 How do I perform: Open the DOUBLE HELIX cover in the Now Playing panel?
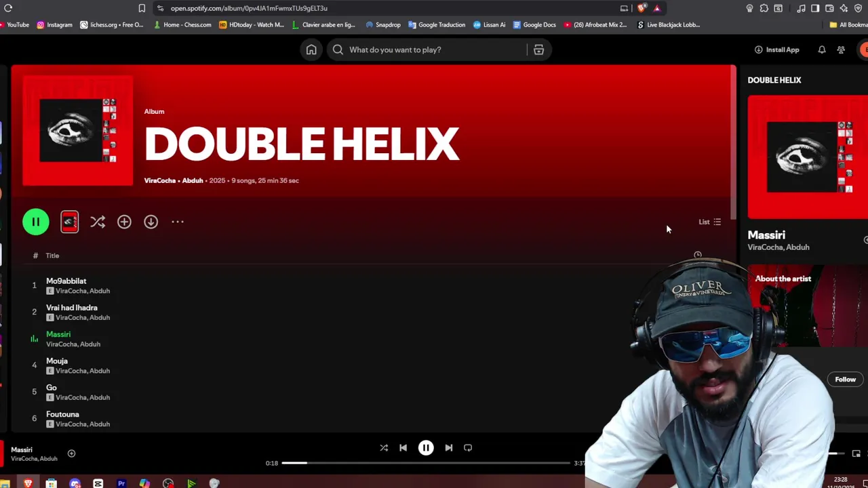[x=808, y=157]
